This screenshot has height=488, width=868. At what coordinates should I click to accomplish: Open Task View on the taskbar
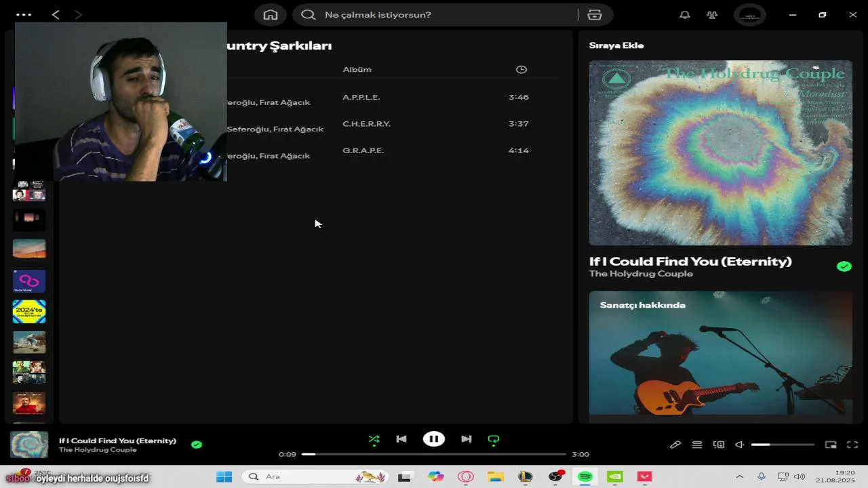[x=405, y=476]
